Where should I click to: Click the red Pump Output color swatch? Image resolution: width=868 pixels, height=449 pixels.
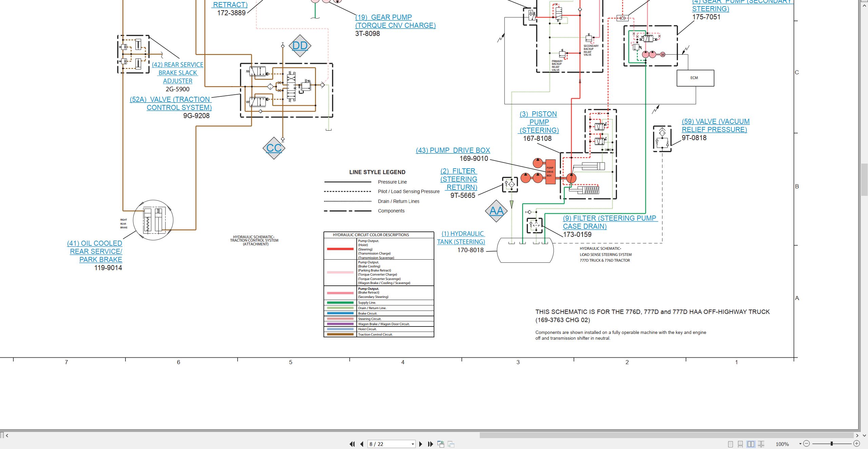[340, 249]
